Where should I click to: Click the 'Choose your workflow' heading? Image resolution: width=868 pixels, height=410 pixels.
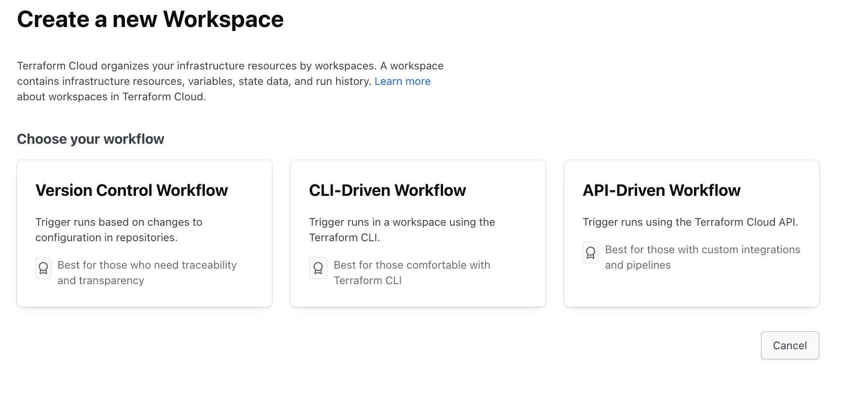coord(91,139)
